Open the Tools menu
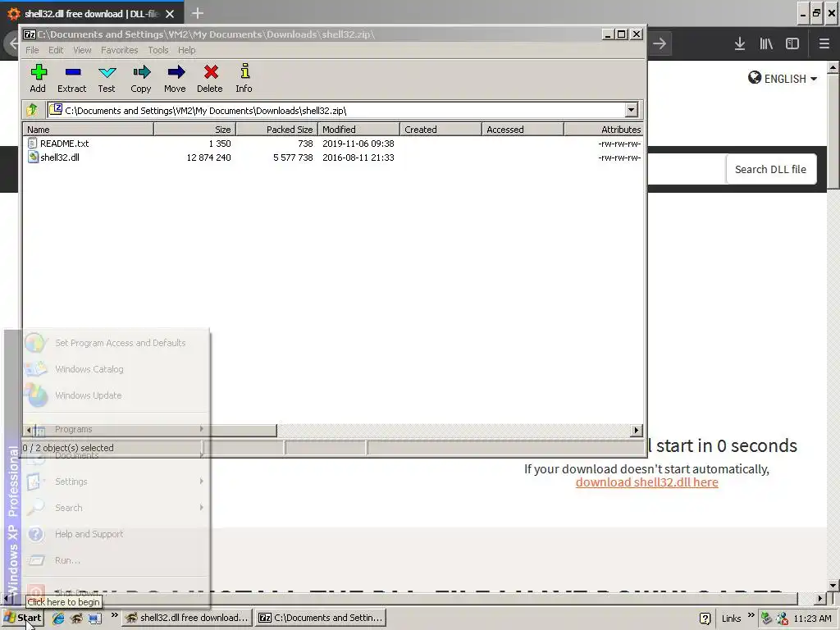The width and height of the screenshot is (840, 630). 158,50
